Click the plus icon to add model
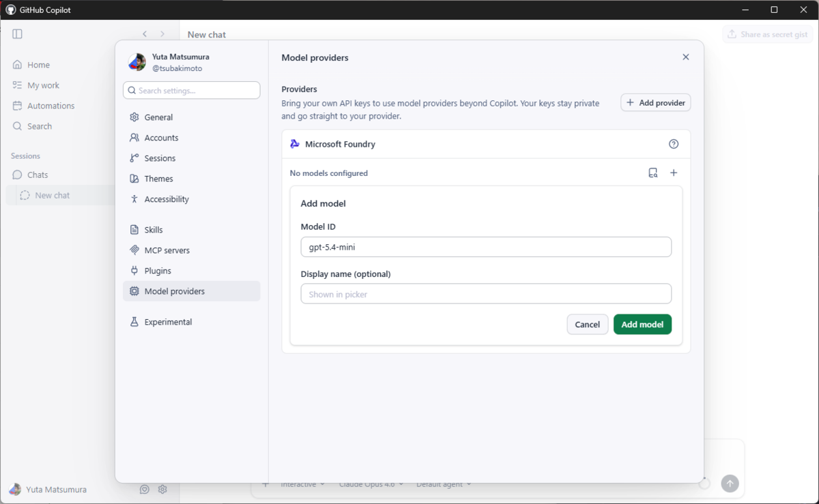Screen dimensions: 819x504 point(674,173)
